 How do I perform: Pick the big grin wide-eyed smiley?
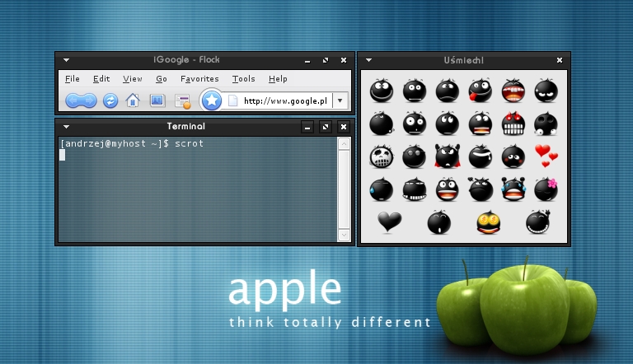tap(381, 91)
